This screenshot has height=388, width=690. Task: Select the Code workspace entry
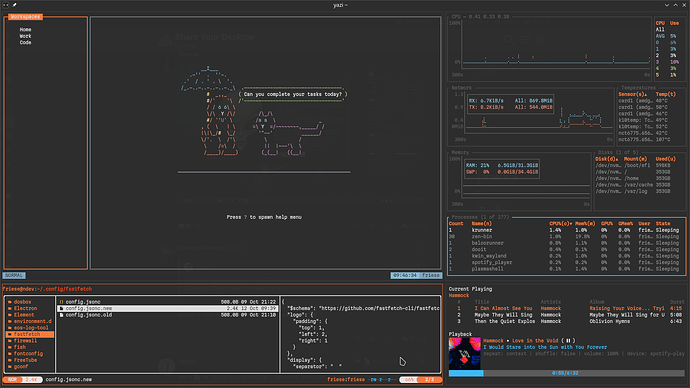[x=26, y=43]
